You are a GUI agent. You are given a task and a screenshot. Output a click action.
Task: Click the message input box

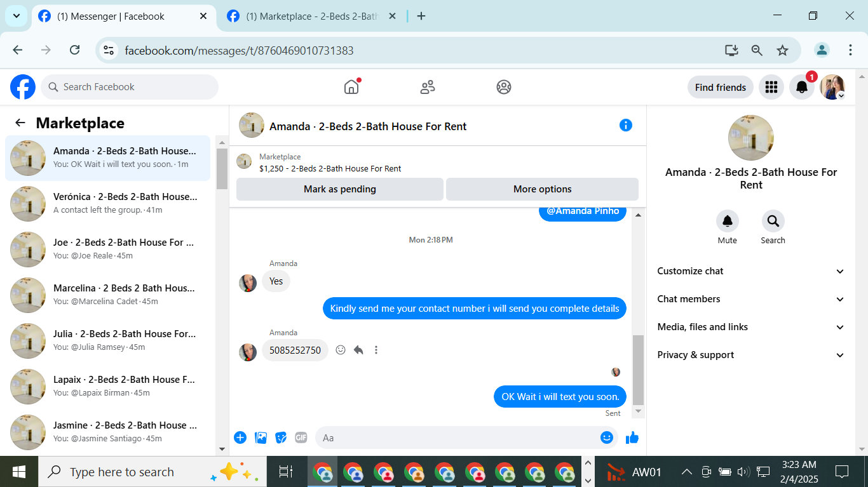point(458,437)
